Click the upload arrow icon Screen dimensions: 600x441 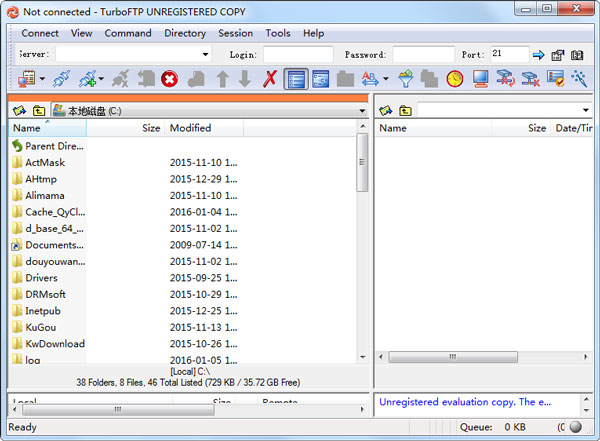(223, 79)
